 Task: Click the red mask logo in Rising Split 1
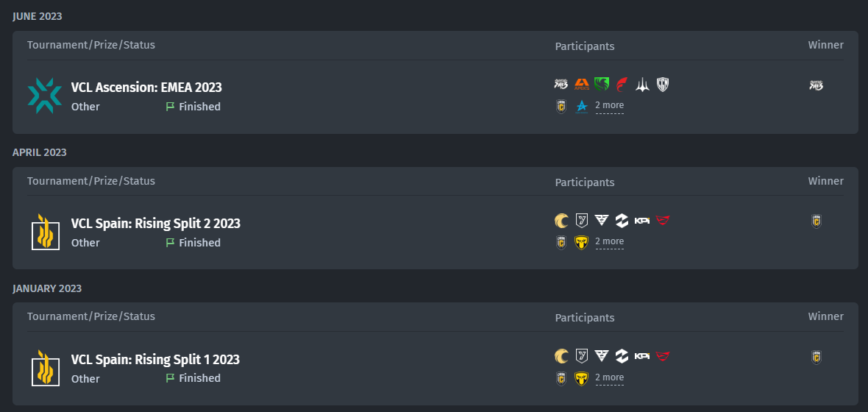click(663, 356)
